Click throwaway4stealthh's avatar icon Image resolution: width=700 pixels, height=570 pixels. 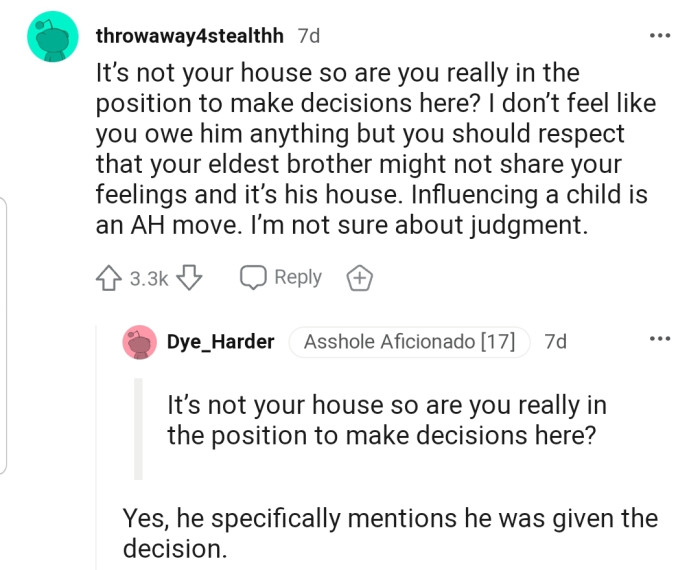(x=52, y=37)
